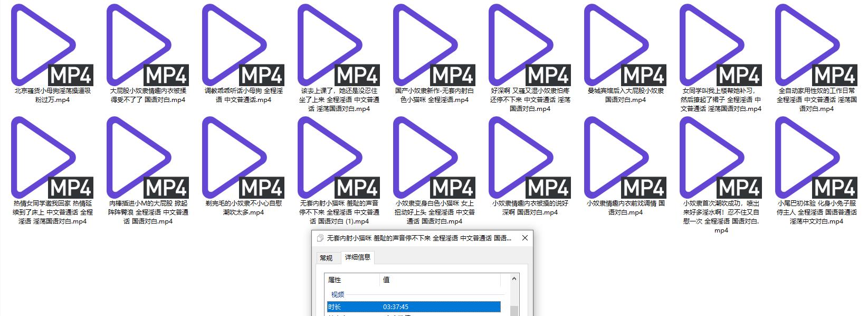Click the details list scrollbar thumb

514,310
